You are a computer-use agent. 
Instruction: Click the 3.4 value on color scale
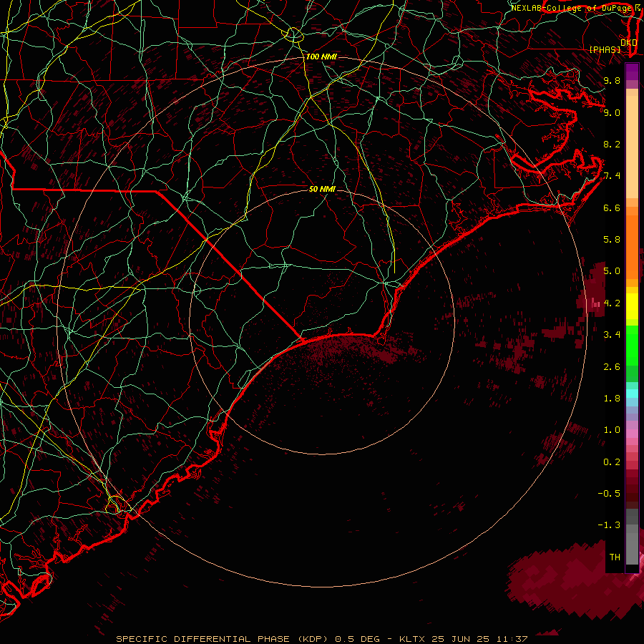point(612,335)
